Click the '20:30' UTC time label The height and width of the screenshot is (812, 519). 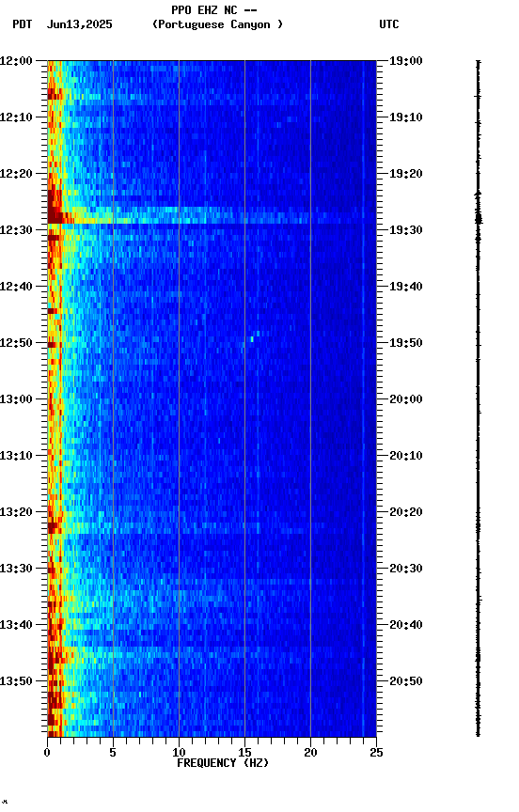point(406,569)
